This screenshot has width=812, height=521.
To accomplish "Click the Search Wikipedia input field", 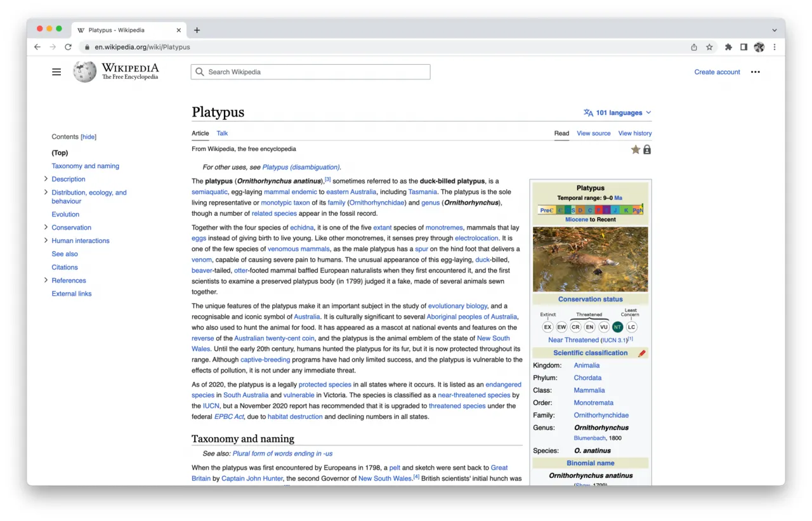I will click(310, 72).
